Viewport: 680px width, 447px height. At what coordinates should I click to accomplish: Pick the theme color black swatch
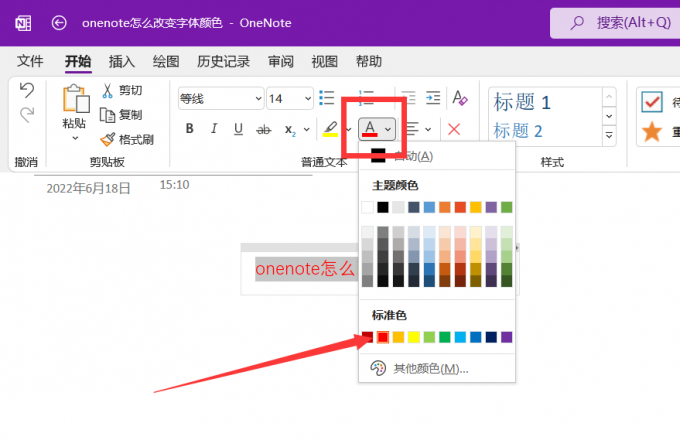pos(383,207)
